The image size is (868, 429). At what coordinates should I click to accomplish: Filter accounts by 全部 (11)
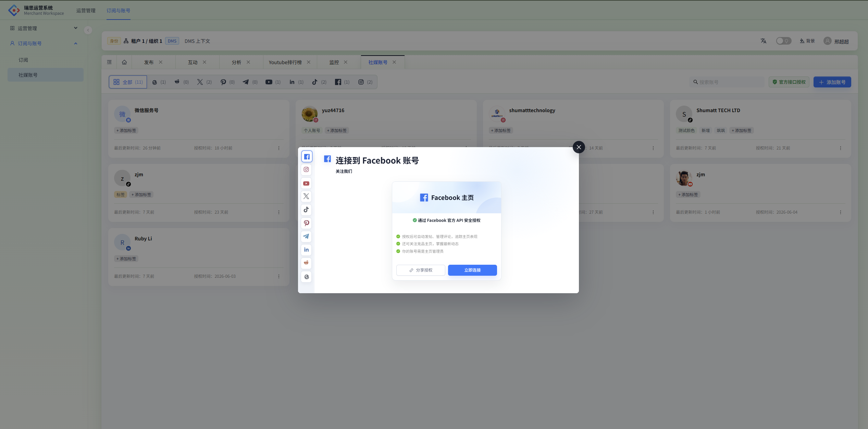(x=128, y=82)
